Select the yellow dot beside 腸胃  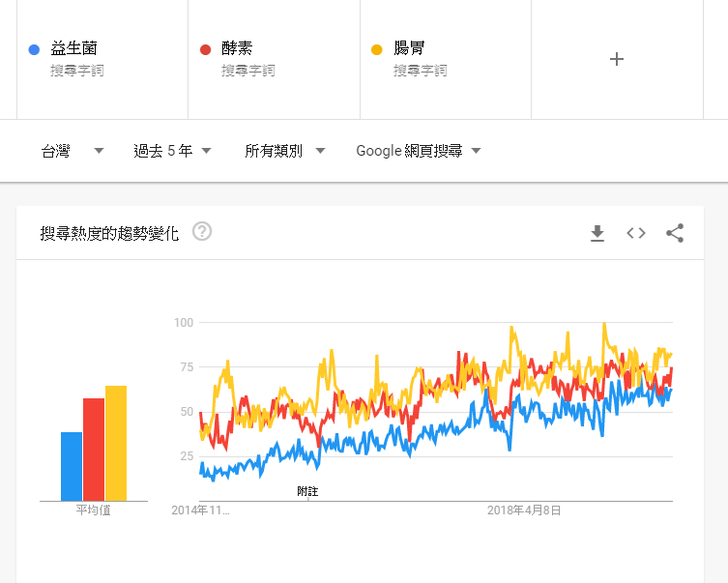click(x=376, y=49)
